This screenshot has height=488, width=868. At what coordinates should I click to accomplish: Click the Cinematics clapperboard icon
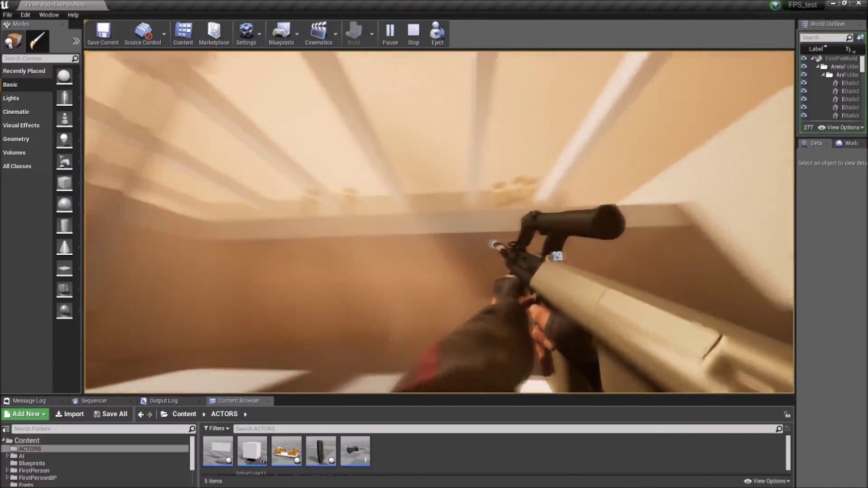[318, 34]
